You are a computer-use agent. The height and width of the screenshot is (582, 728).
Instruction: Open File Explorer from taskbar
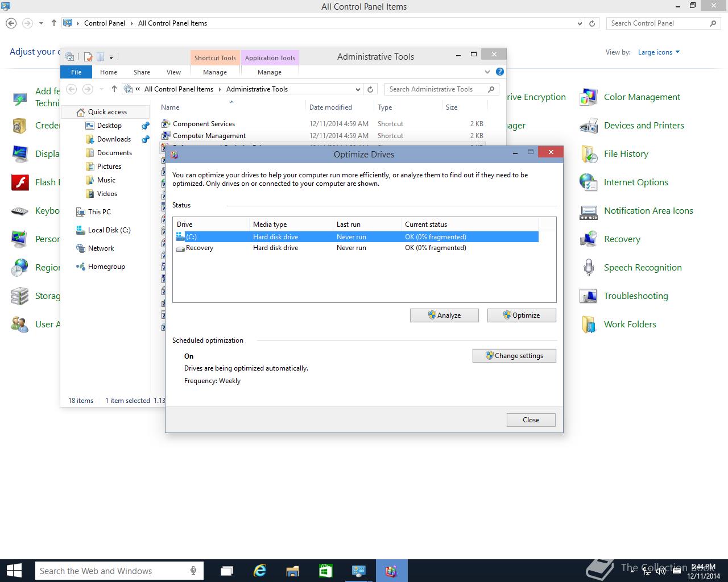tap(292, 571)
